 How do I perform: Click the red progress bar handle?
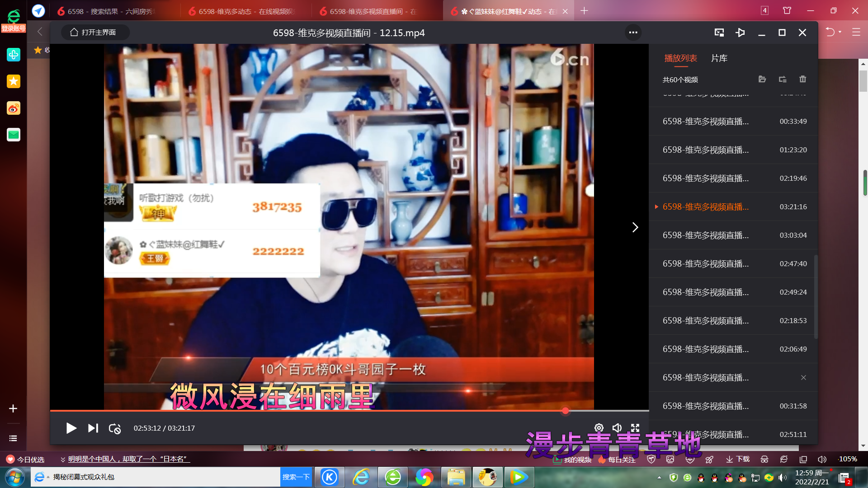(x=566, y=411)
